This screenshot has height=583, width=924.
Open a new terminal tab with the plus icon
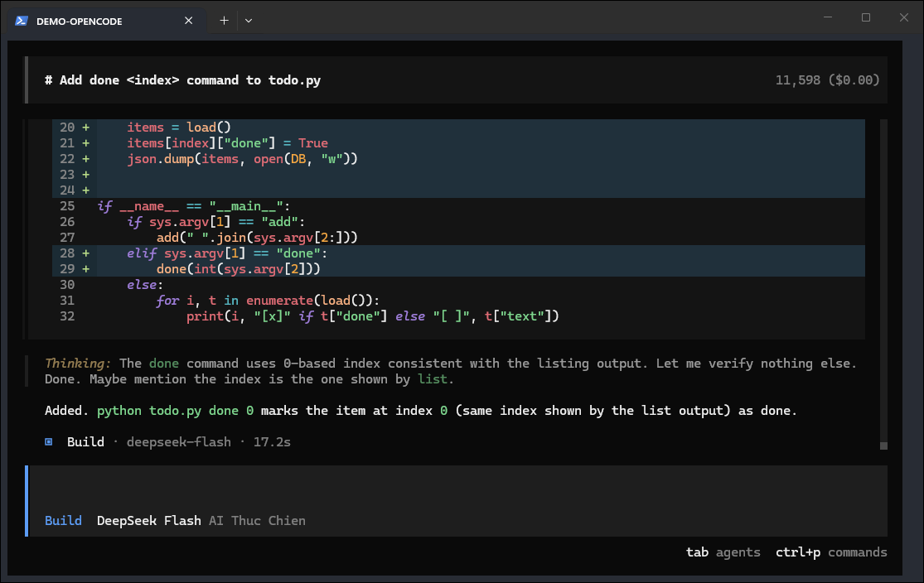point(224,21)
